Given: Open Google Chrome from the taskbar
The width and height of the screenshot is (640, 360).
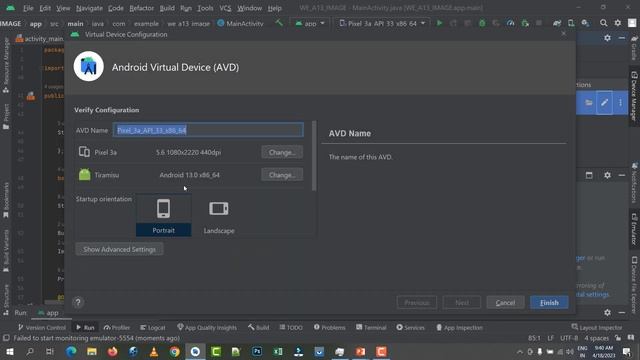Looking at the screenshot, I should pos(175,351).
